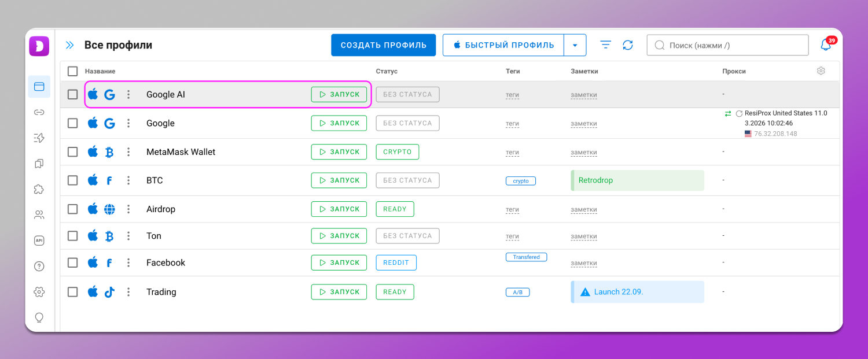This screenshot has width=868, height=359.
Task: Open the extensions puzzle icon in sidebar
Action: click(39, 189)
